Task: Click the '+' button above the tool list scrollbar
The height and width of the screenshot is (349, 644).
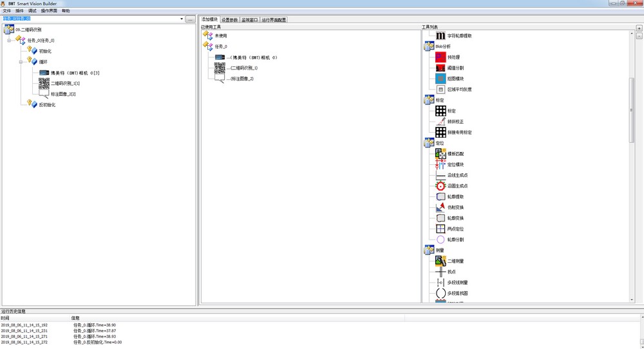Action: 639,28
